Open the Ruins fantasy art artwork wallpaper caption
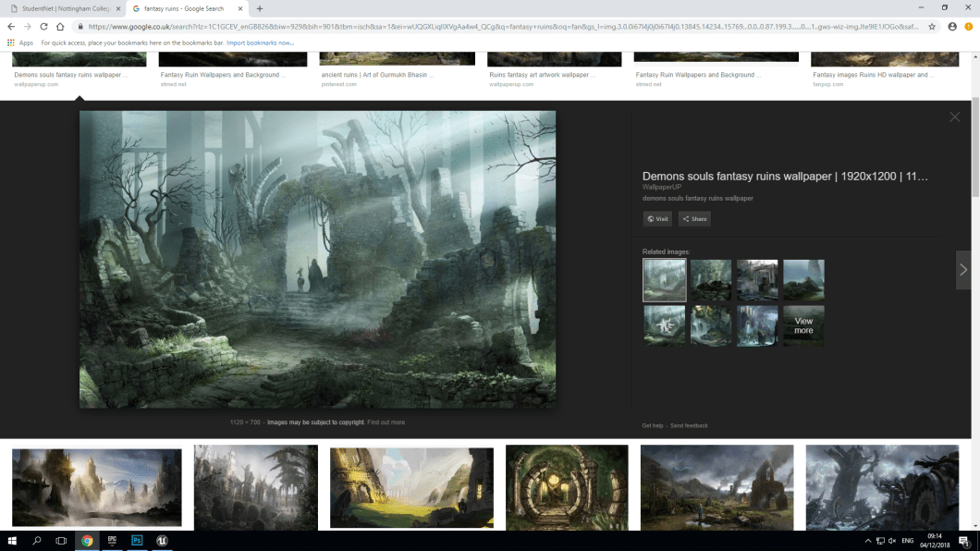 (x=542, y=74)
